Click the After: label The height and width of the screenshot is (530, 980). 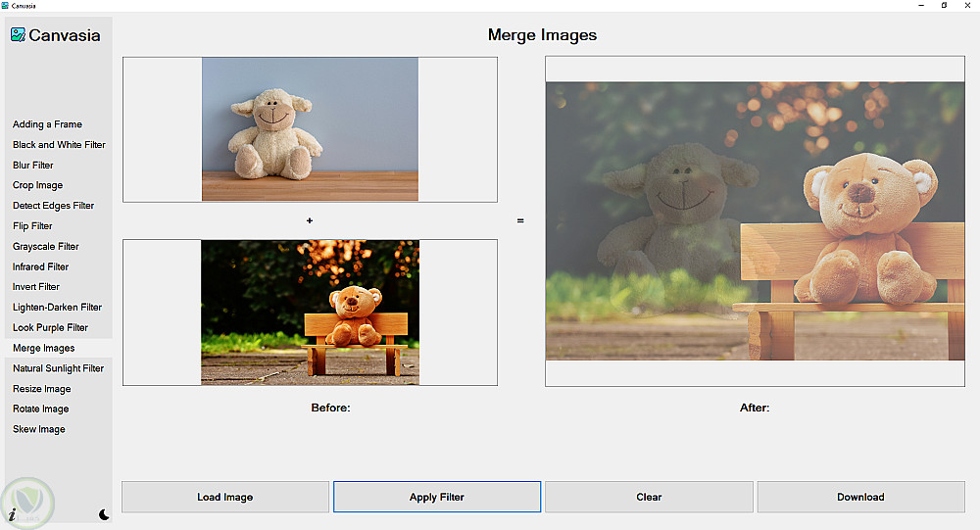(x=755, y=408)
